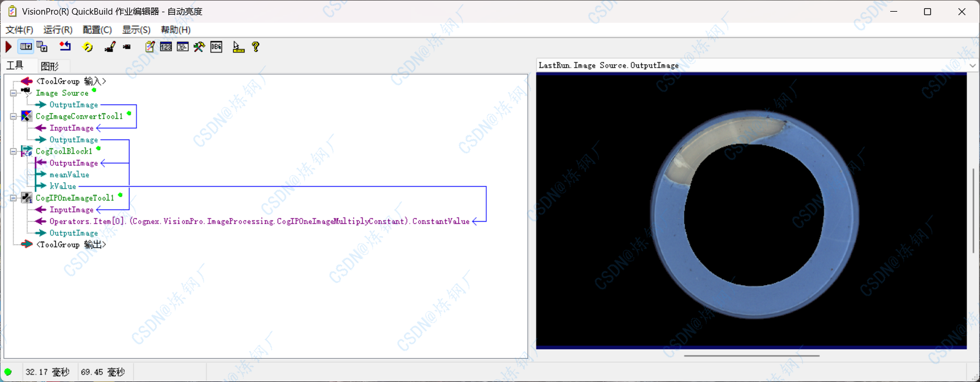Screen dimensions: 980x382
Task: Click the DBG debug icon
Action: coord(216,47)
